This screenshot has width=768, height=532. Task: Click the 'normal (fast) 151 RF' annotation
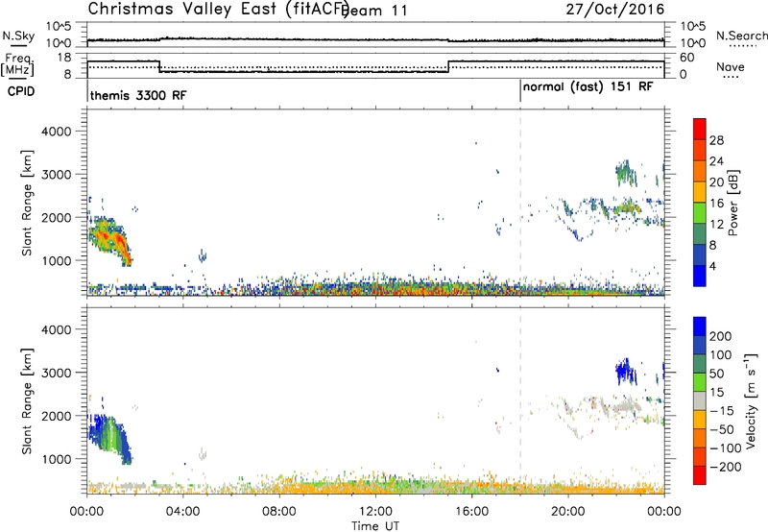[588, 86]
